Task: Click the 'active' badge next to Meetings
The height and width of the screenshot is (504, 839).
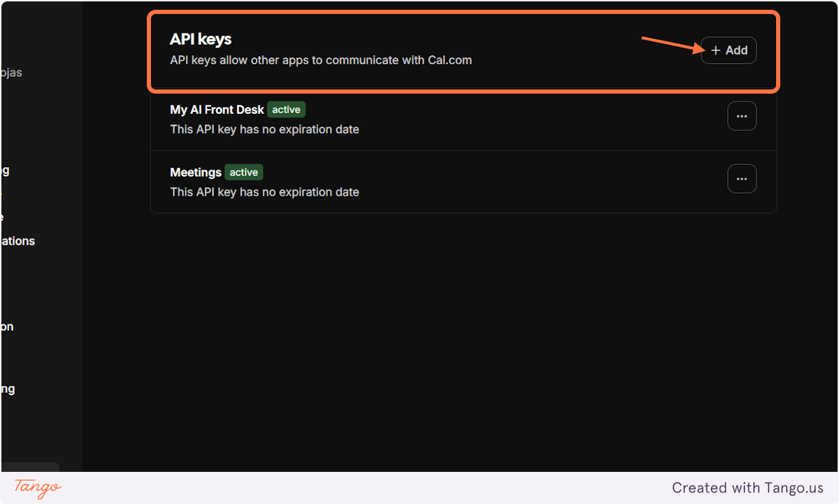Action: pos(243,171)
